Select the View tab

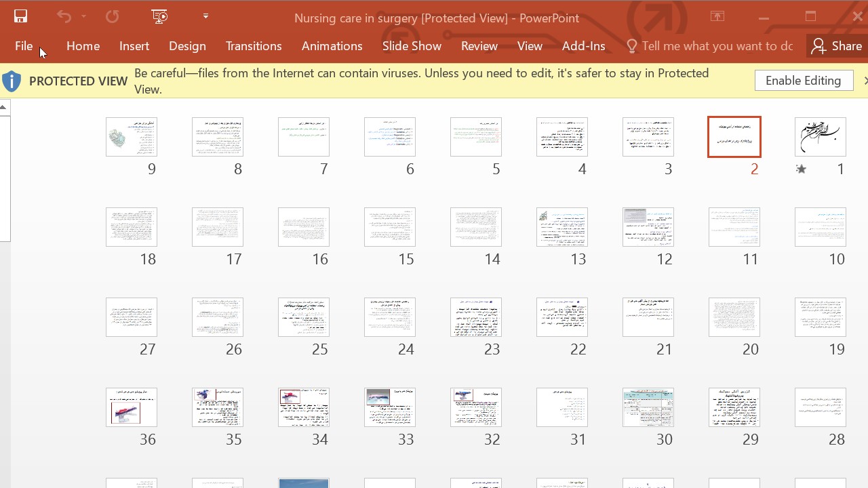530,46
